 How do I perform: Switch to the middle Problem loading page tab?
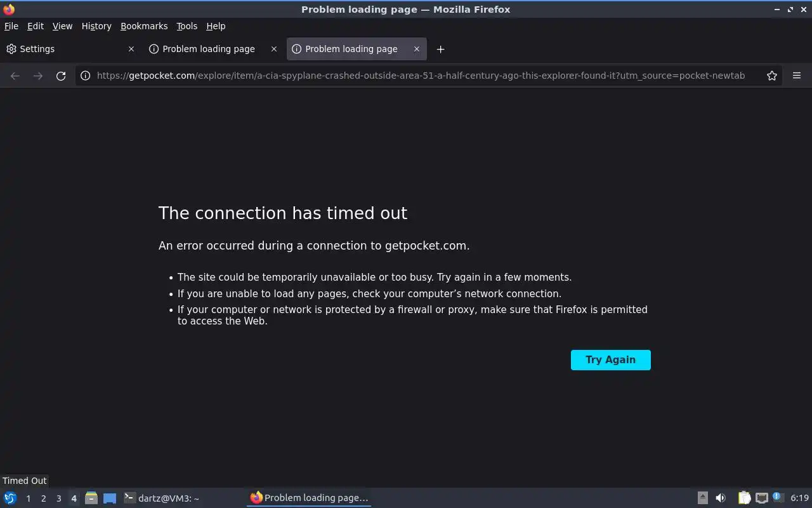point(214,49)
